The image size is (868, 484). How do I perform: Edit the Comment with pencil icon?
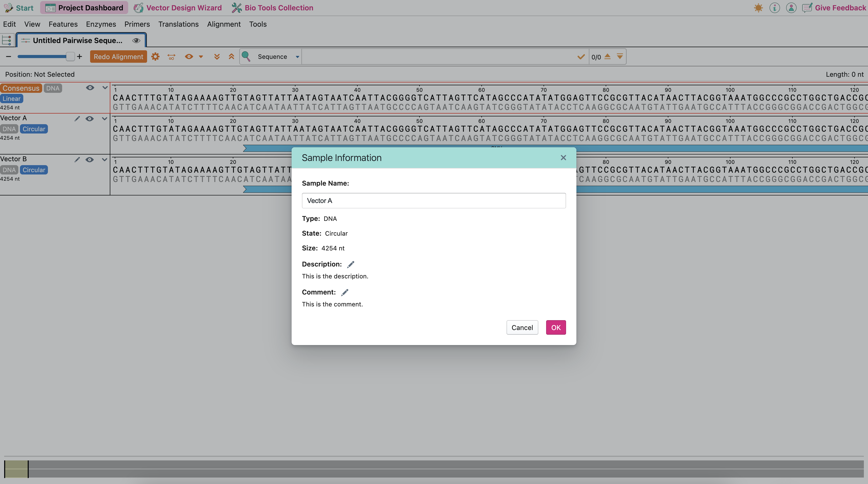pyautogui.click(x=344, y=292)
